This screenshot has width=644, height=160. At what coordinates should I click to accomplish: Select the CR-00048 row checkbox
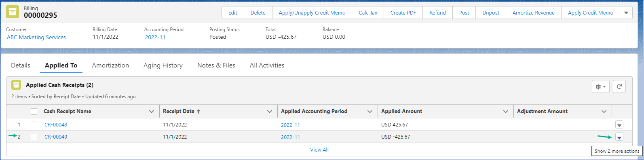coord(34,125)
